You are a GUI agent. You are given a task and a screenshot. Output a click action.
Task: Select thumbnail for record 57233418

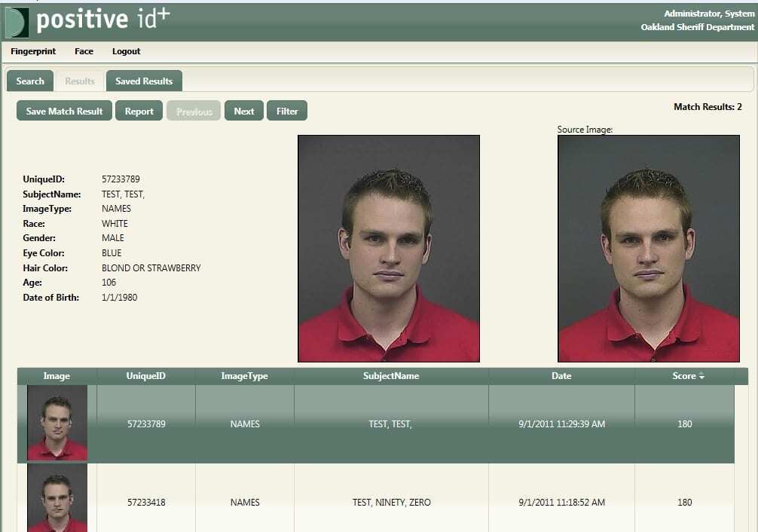click(x=57, y=498)
